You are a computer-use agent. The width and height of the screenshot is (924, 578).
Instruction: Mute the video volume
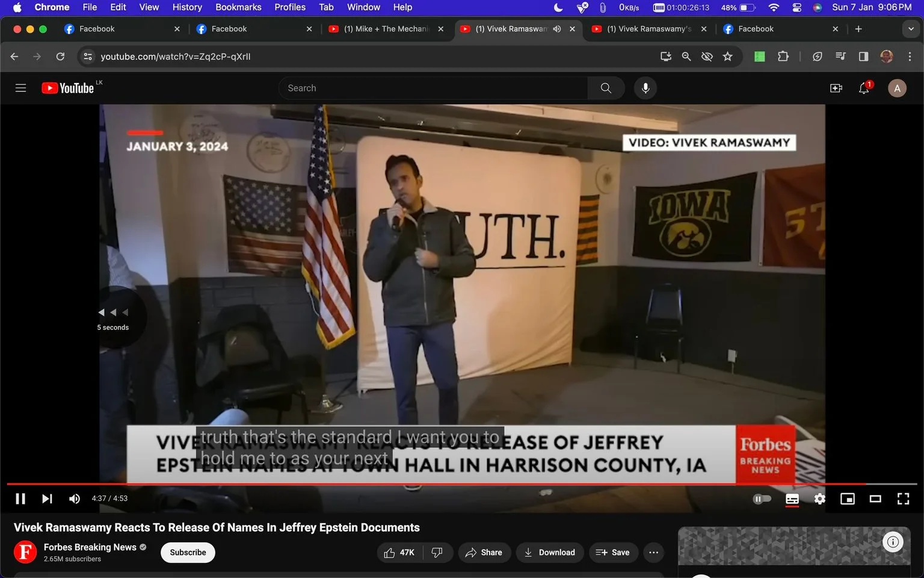tap(75, 499)
